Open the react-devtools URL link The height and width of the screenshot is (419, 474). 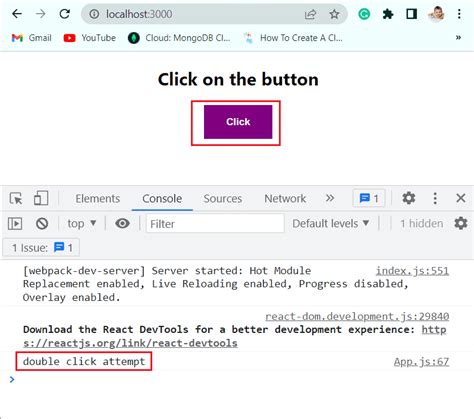click(x=235, y=336)
